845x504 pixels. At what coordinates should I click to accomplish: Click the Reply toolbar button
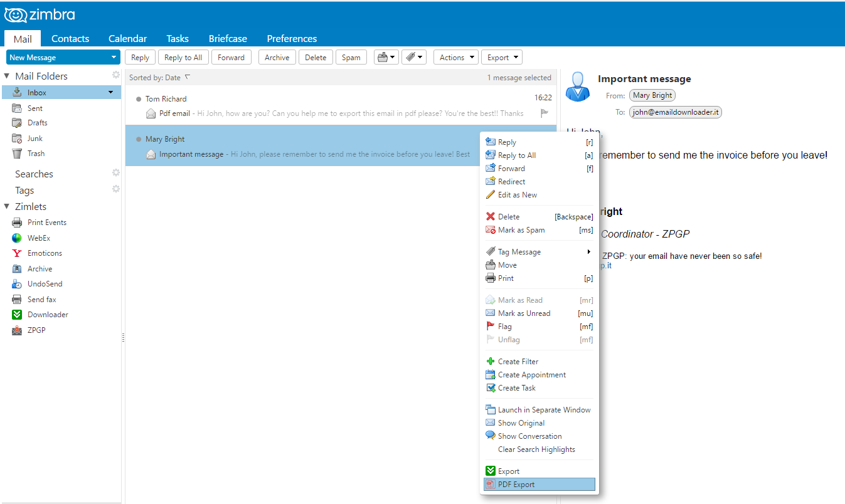(x=140, y=57)
